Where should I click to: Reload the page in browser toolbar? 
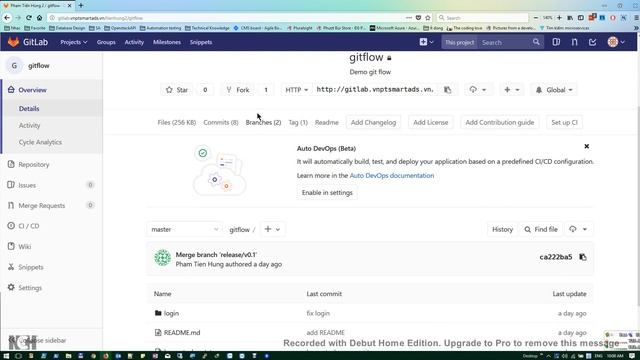(29, 18)
